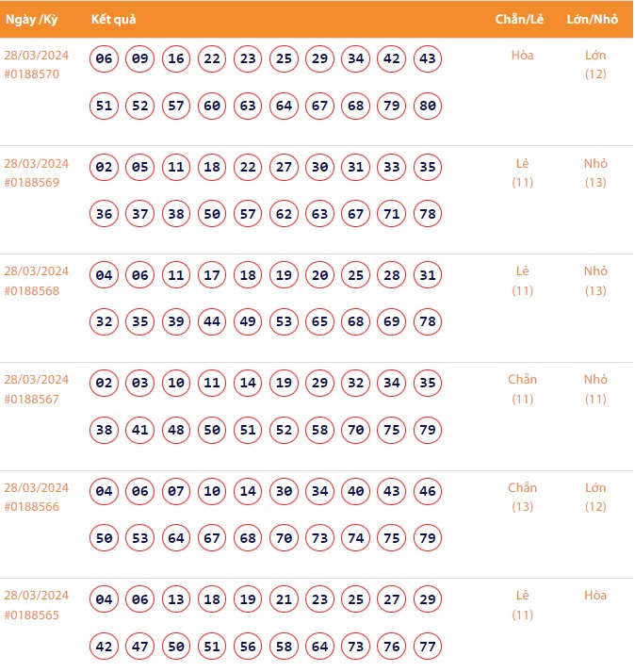Select the Lớn/Nhỏ column header
This screenshot has height=672, width=635.
[594, 19]
